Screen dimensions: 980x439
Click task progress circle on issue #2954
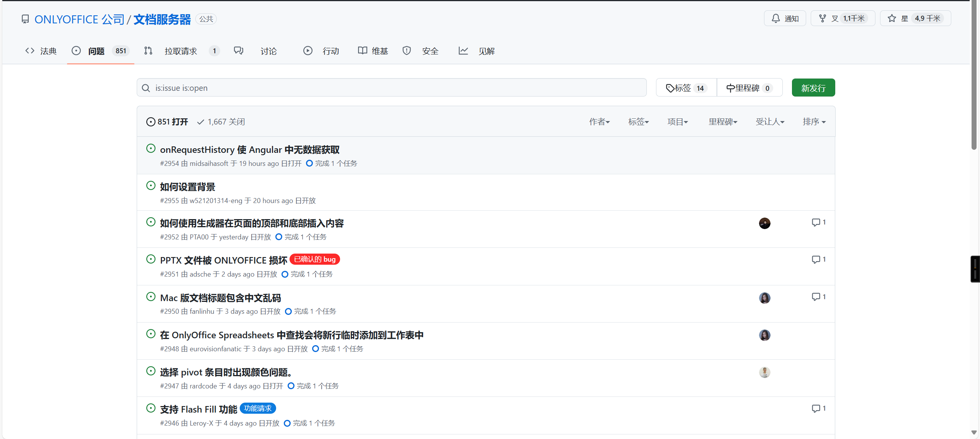coord(309,163)
